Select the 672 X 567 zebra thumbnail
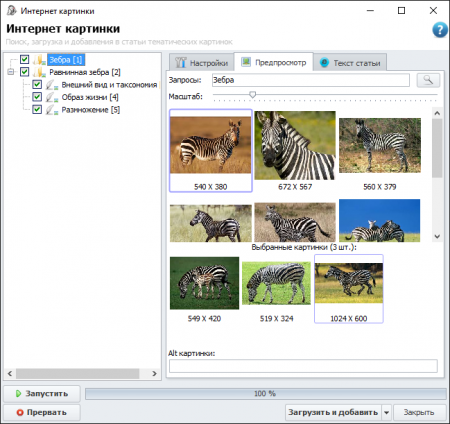 click(x=295, y=151)
